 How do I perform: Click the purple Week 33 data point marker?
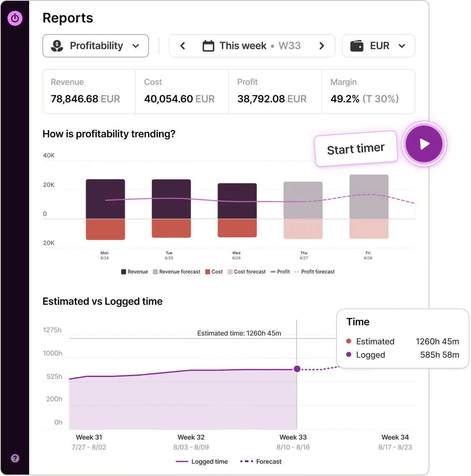(297, 369)
